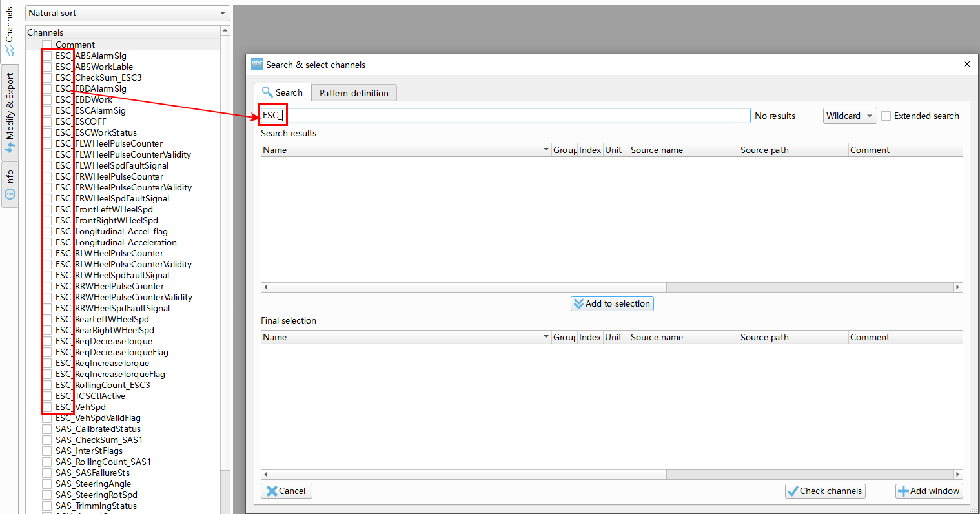980x514 pixels.
Task: Click search results scrollbar right arrow
Action: click(957, 287)
